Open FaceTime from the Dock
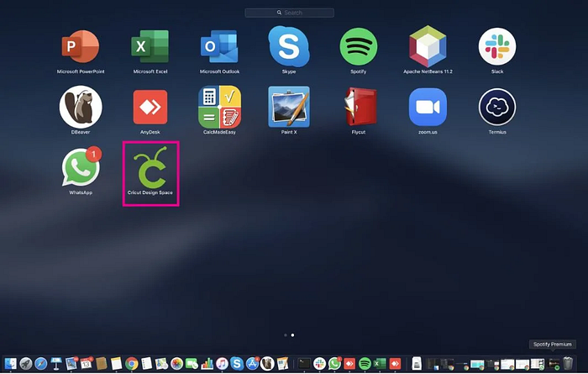Image resolution: width=588 pixels, height=374 pixels. (x=192, y=364)
